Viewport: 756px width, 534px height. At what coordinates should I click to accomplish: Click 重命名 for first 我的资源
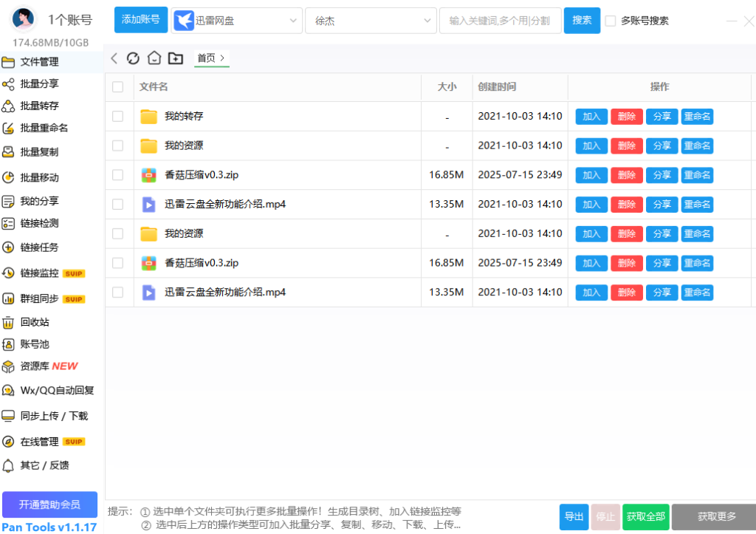(697, 146)
